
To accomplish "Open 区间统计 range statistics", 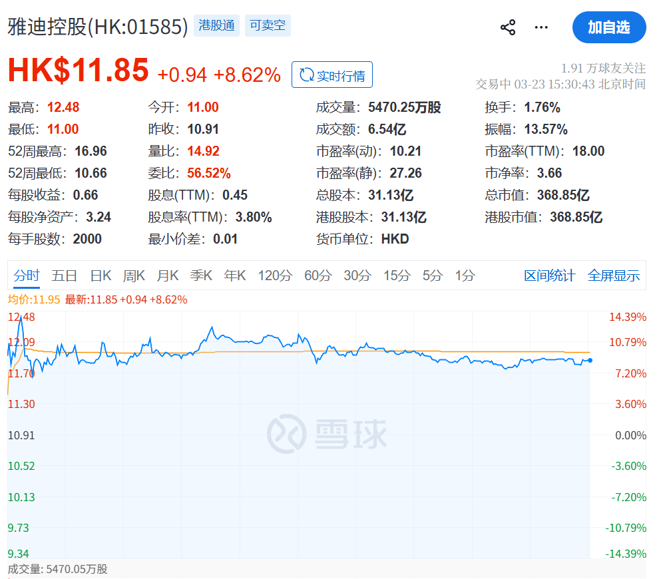I will (x=549, y=276).
